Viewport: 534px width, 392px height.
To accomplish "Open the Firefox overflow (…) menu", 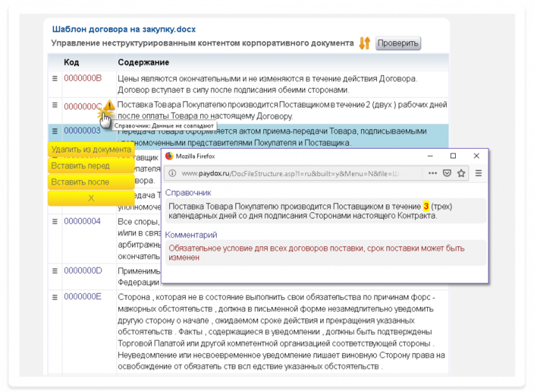I will 433,172.
